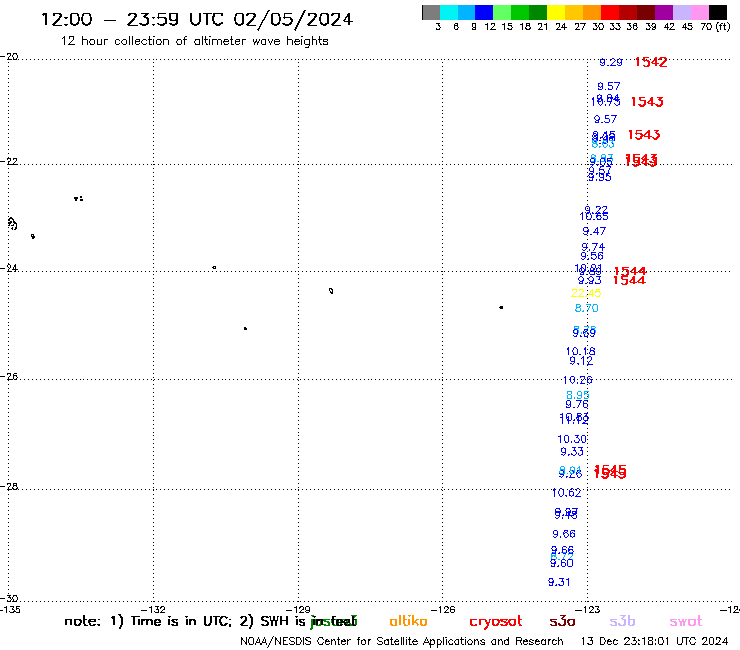Screen dimensions: 740x650
Task: Click the longitude axis label '-132'
Action: (x=153, y=609)
